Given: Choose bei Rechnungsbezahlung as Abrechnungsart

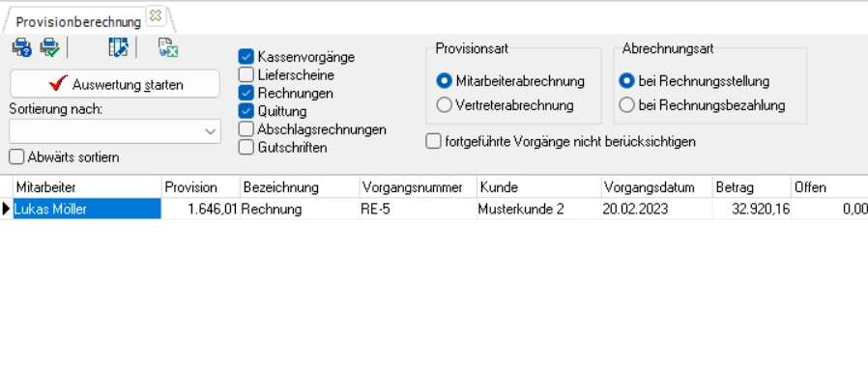Looking at the screenshot, I should click(x=626, y=105).
